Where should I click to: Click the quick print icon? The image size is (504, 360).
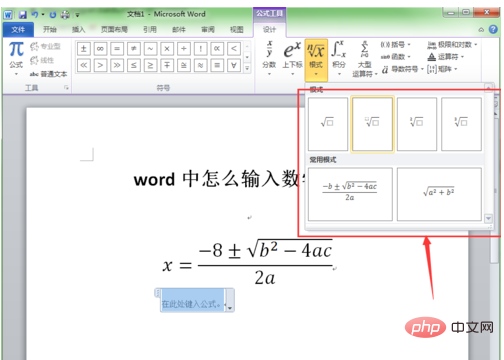coord(65,15)
